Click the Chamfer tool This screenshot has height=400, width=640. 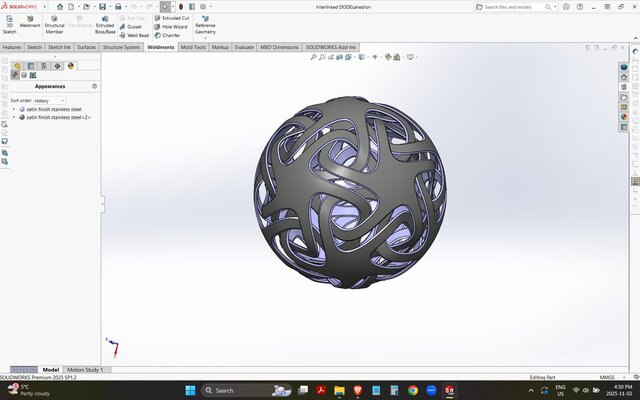(x=170, y=35)
